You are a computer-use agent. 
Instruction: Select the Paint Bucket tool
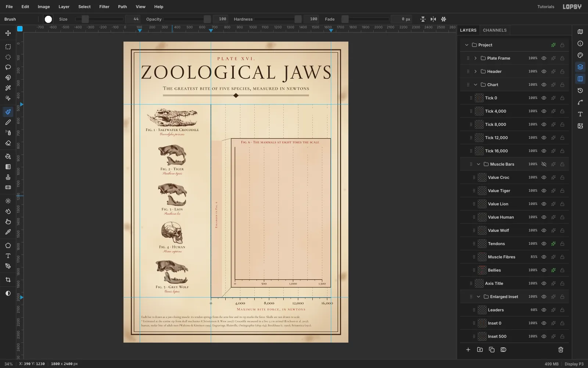coord(8,156)
